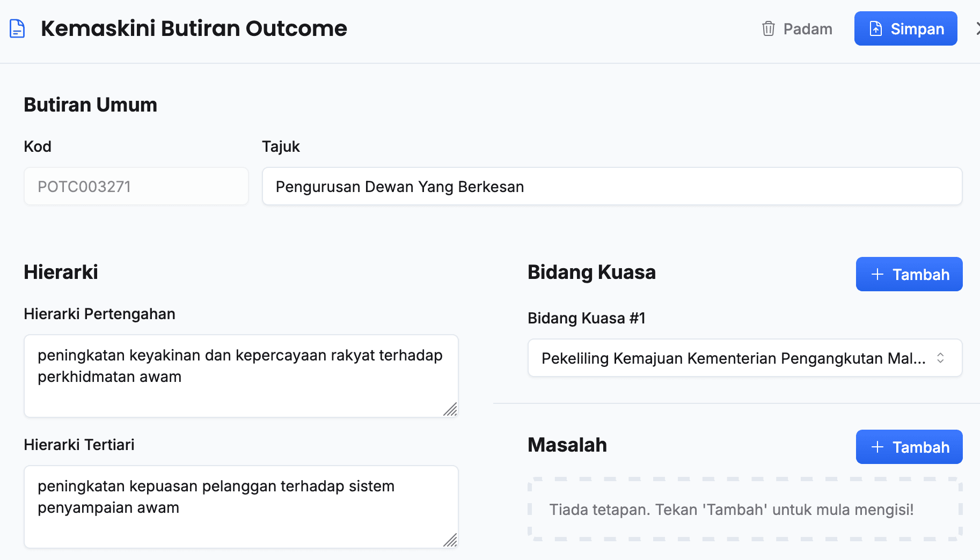Click the trash icon next to Padam
The width and height of the screenshot is (980, 560).
tap(768, 28)
